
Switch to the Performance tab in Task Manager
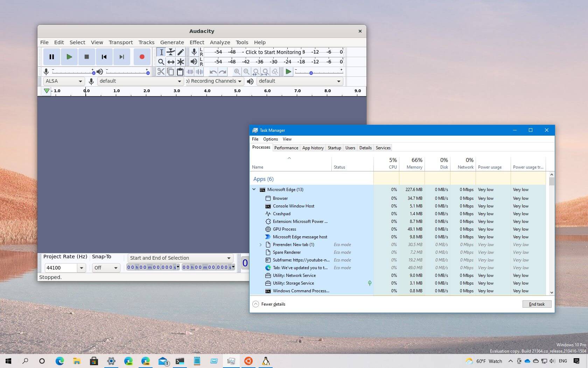[x=286, y=148]
